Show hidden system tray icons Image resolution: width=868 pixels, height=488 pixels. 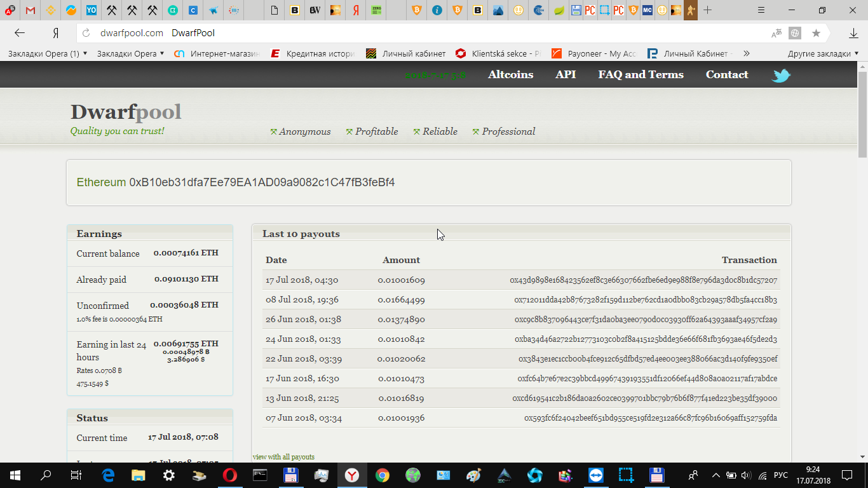point(715,475)
